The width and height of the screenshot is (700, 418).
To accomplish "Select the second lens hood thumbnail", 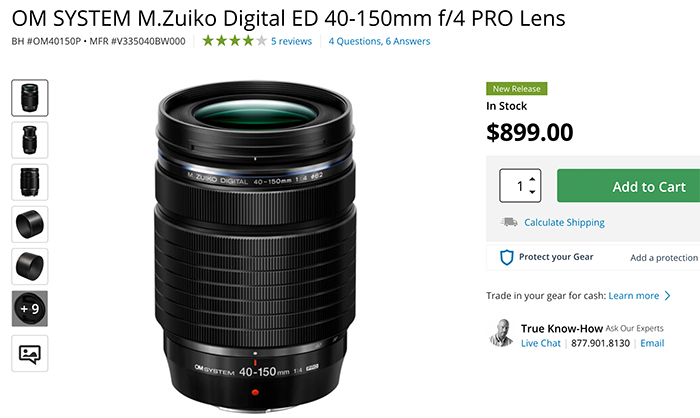I will 29,267.
